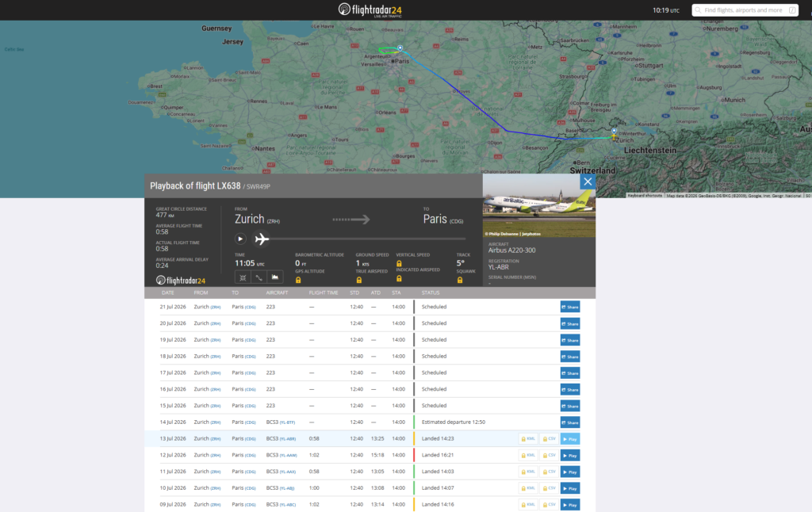The height and width of the screenshot is (512, 812).
Task: Open YL-ABR registration link on 13 Jul row
Action: pyautogui.click(x=288, y=439)
